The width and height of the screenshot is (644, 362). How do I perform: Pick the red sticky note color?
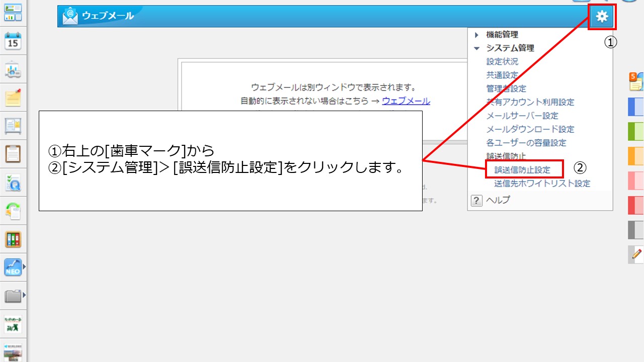point(636,205)
